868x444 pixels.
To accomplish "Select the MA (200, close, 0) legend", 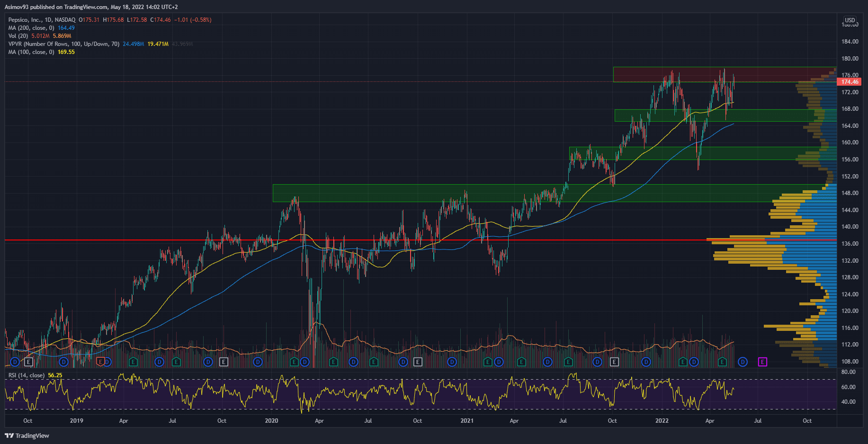I will [31, 28].
